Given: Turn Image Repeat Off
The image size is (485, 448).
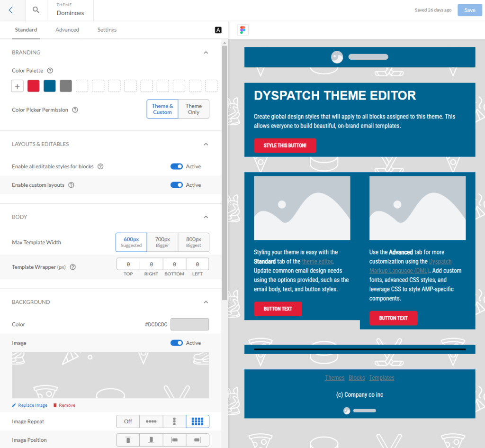Looking at the screenshot, I should pos(128,421).
